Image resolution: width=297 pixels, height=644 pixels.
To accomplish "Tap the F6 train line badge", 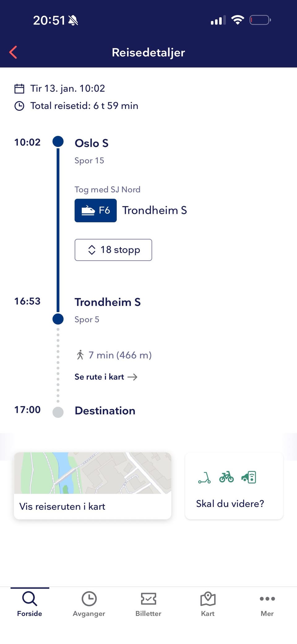I will tap(96, 210).
